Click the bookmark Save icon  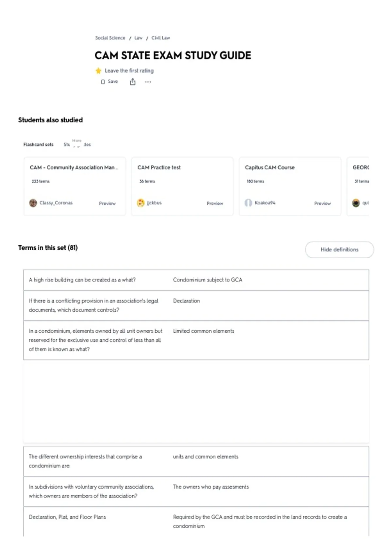click(x=103, y=82)
